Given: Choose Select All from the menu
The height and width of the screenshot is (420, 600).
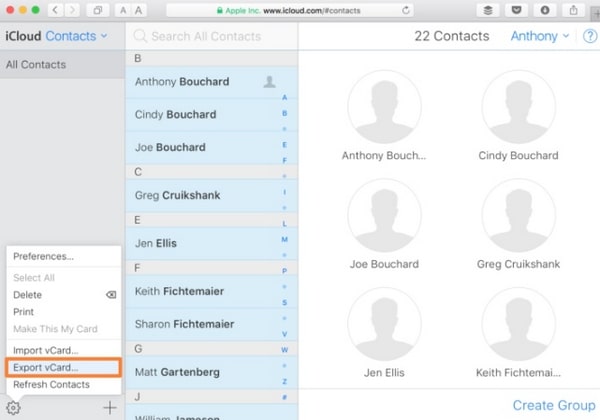Looking at the screenshot, I should click(64, 278).
